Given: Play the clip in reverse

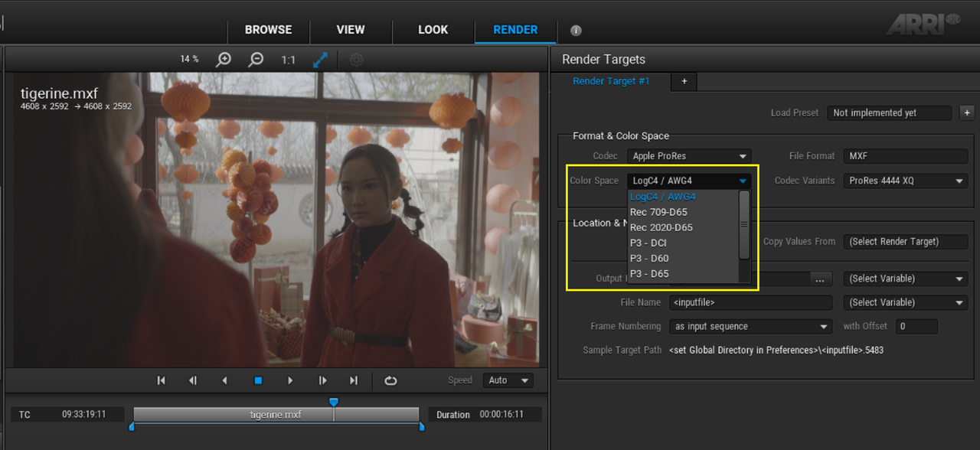Looking at the screenshot, I should [x=224, y=380].
